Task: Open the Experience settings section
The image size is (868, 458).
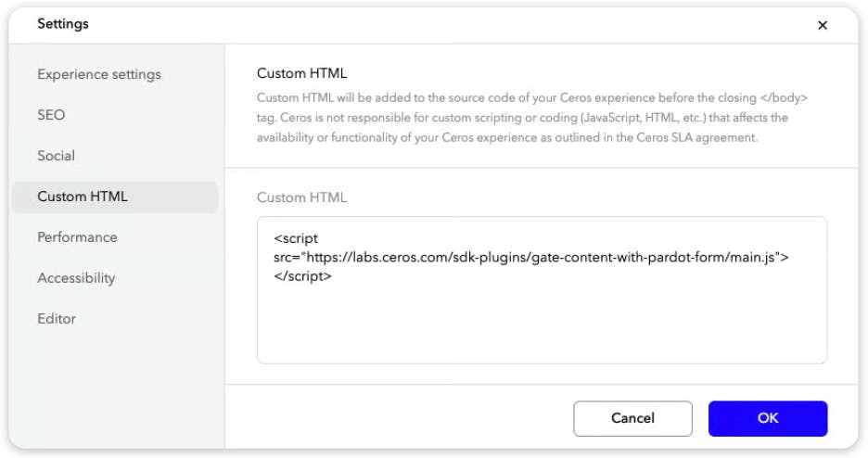Action: 99,74
